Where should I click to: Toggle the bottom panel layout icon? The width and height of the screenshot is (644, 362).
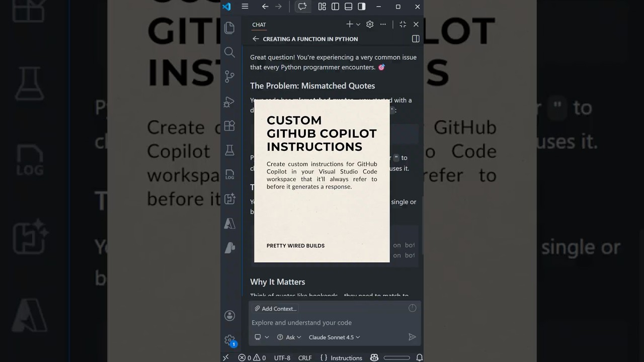click(348, 7)
